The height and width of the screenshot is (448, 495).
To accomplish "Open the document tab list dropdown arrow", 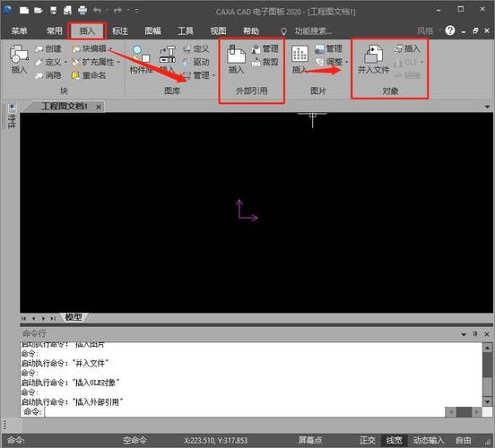I will coord(487,107).
